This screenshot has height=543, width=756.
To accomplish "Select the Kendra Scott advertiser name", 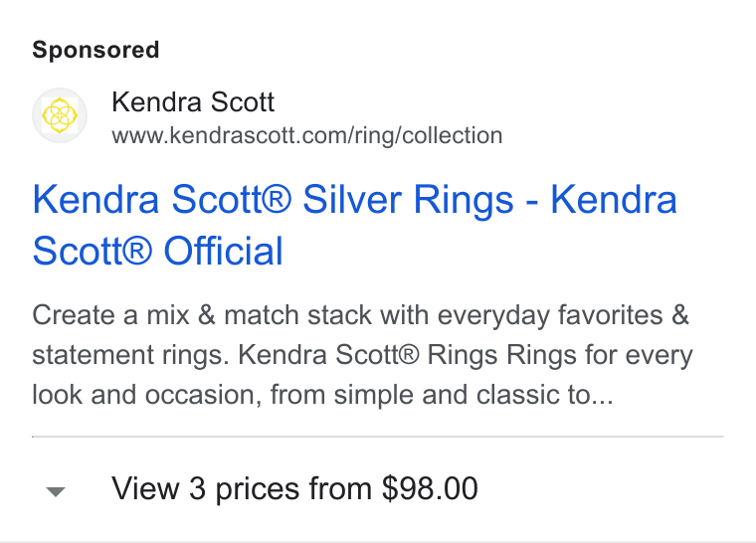I will click(193, 101).
